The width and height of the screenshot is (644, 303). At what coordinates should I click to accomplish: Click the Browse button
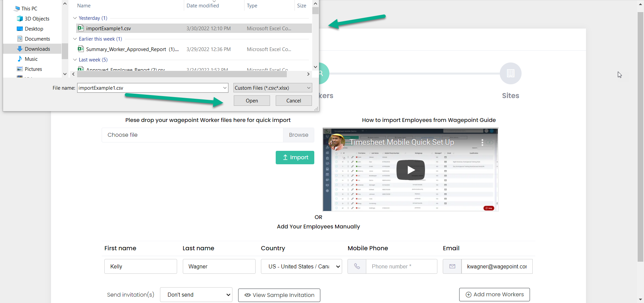299,135
